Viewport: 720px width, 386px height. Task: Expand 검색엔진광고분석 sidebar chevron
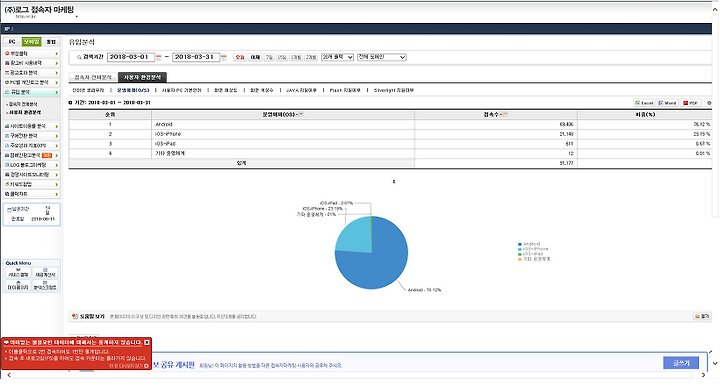coord(56,156)
